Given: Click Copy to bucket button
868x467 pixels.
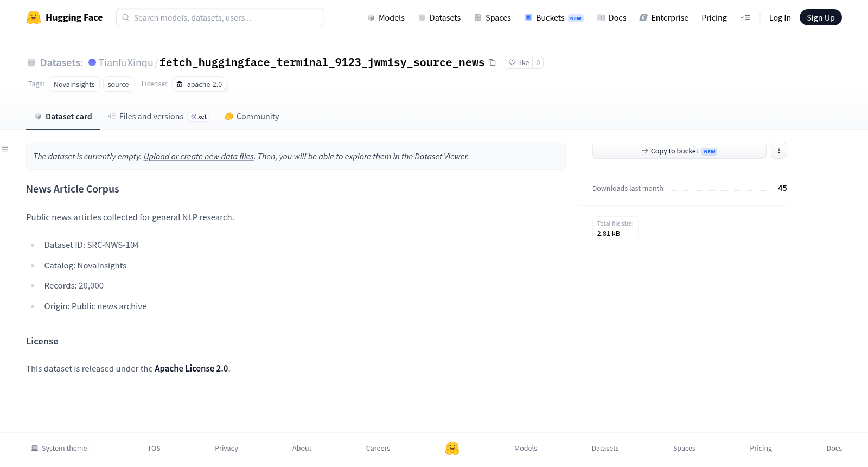Looking at the screenshot, I should 679,151.
